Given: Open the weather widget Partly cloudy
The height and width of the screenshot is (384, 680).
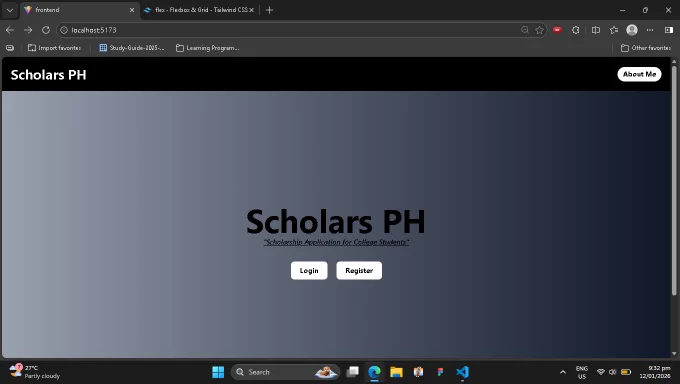Looking at the screenshot, I should click(36, 372).
